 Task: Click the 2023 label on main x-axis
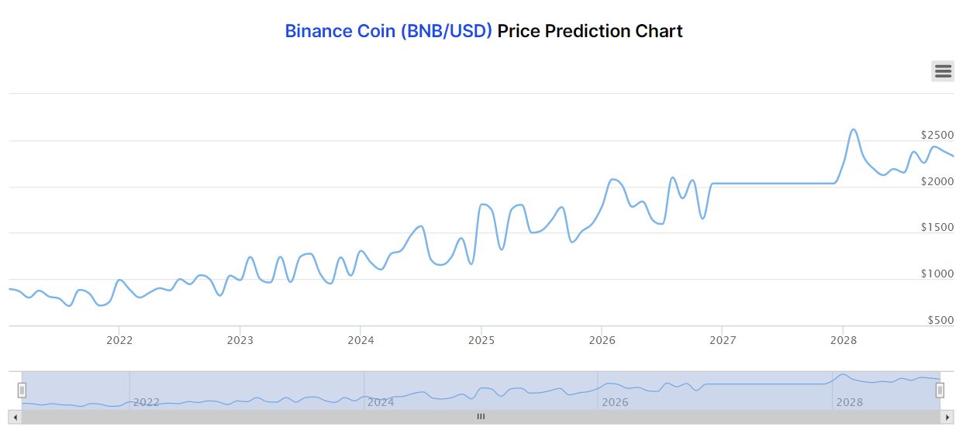point(240,340)
